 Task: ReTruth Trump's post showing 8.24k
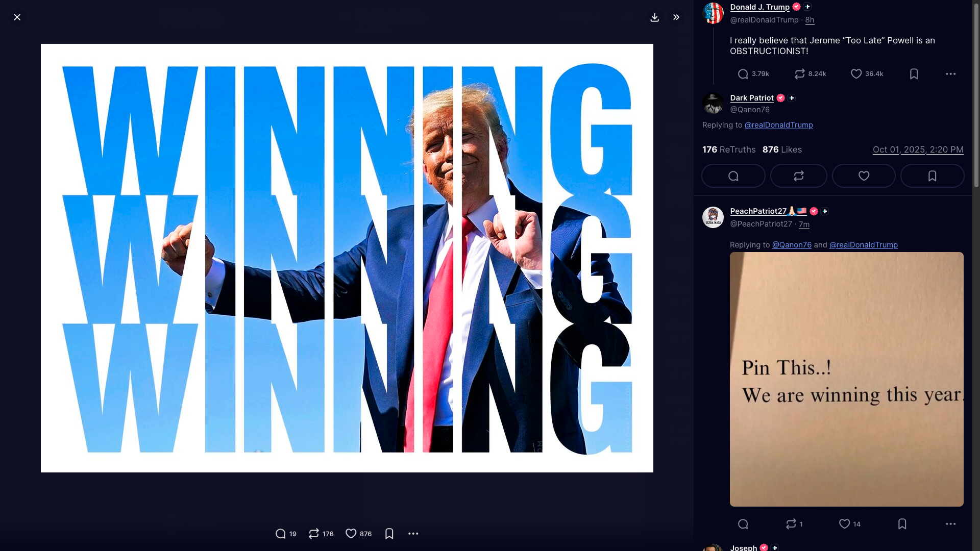click(810, 74)
